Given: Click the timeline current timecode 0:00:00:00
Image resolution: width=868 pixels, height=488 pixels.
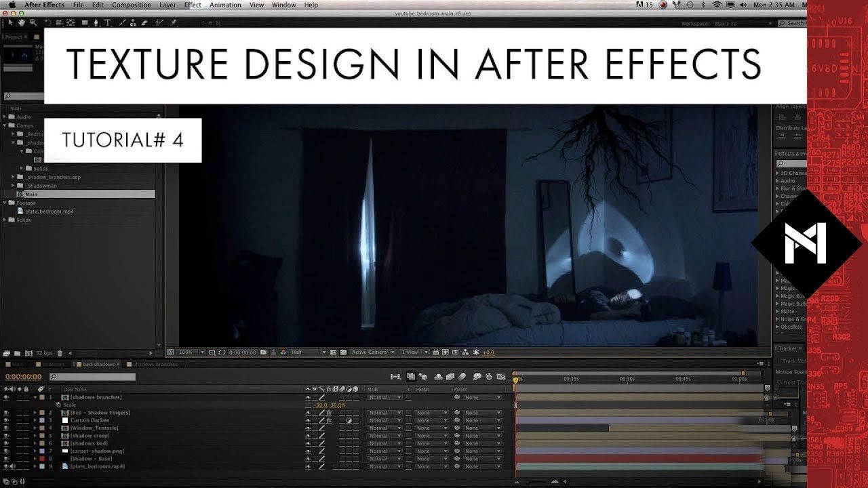Looking at the screenshot, I should [24, 377].
